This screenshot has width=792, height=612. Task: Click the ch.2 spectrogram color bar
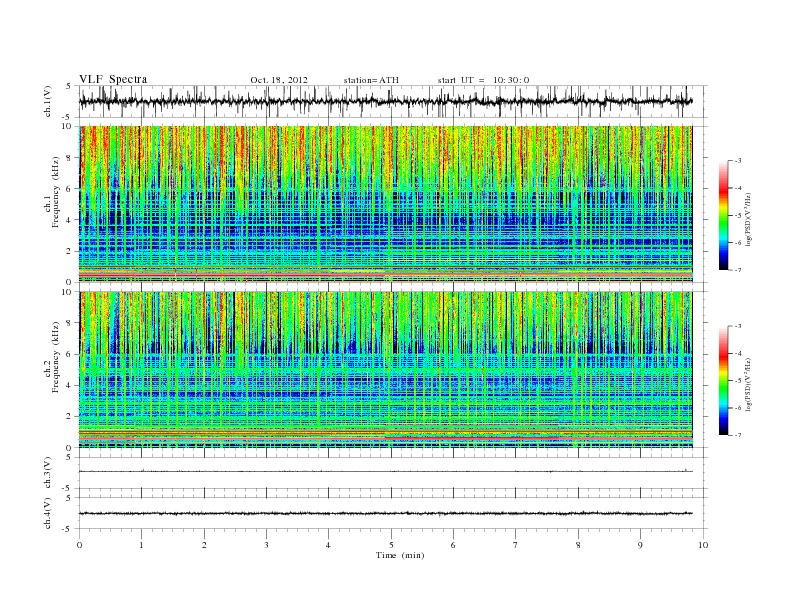[x=723, y=380]
